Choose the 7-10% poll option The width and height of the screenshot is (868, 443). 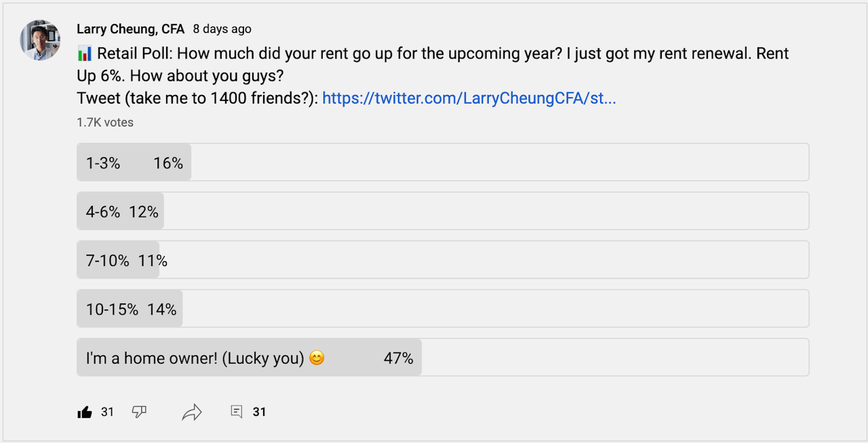pyautogui.click(x=442, y=260)
